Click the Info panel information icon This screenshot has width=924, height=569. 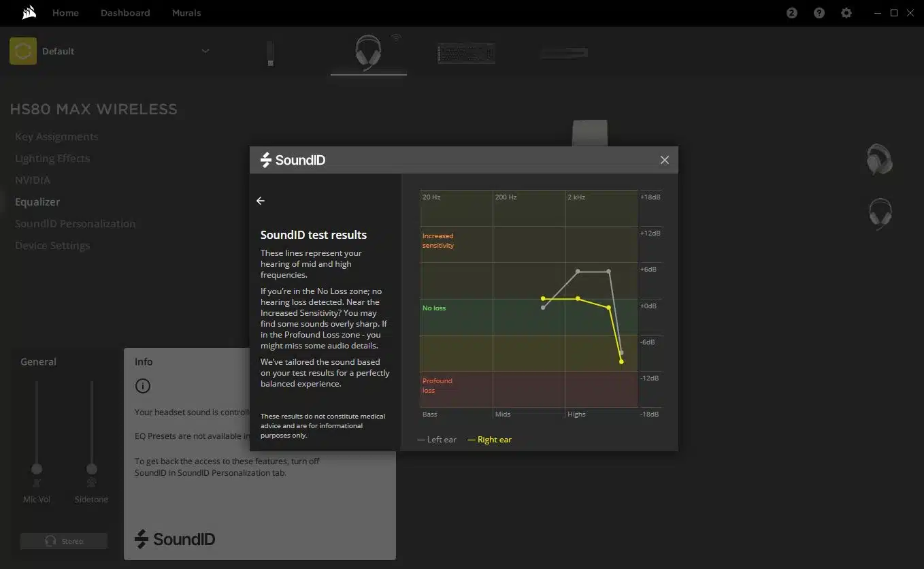coord(142,386)
